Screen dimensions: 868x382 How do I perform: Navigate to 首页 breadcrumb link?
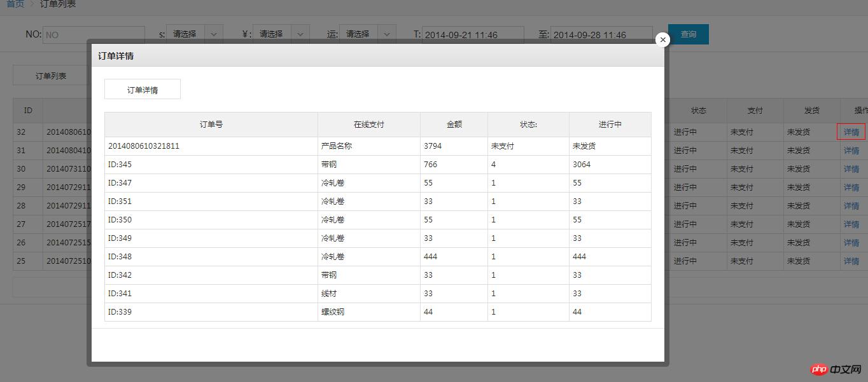(x=14, y=4)
